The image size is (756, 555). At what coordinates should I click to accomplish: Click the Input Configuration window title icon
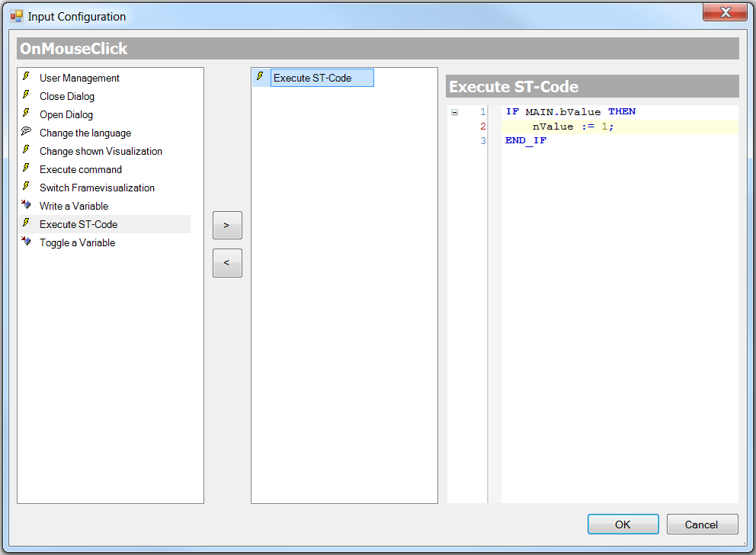tap(17, 17)
